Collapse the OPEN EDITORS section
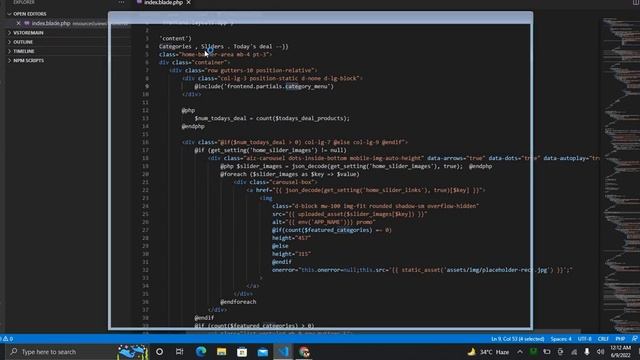 point(27,14)
